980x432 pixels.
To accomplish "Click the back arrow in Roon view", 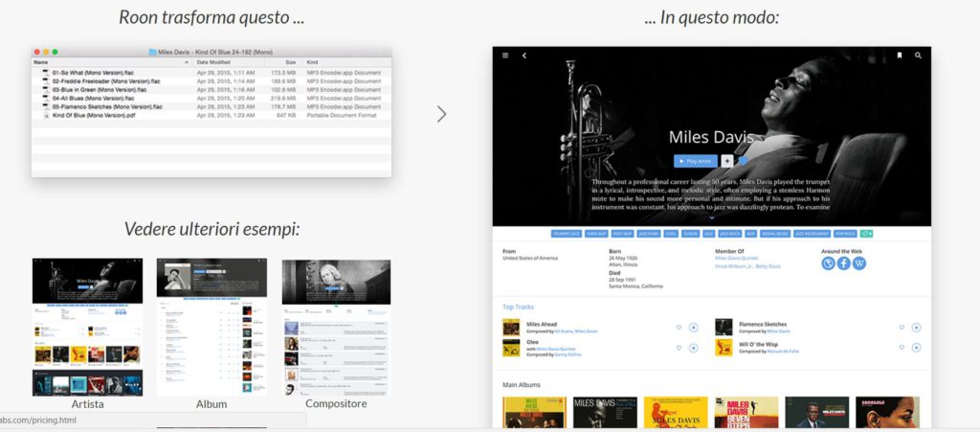I will [x=523, y=56].
